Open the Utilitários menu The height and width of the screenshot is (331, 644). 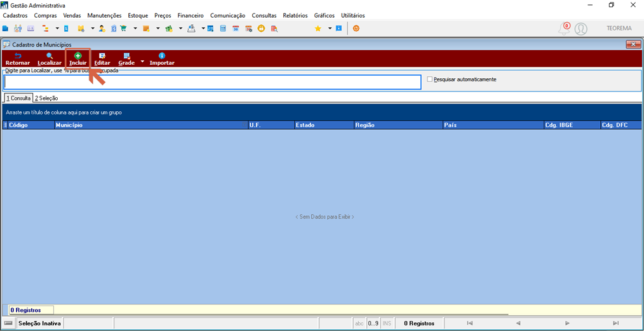[x=353, y=16]
